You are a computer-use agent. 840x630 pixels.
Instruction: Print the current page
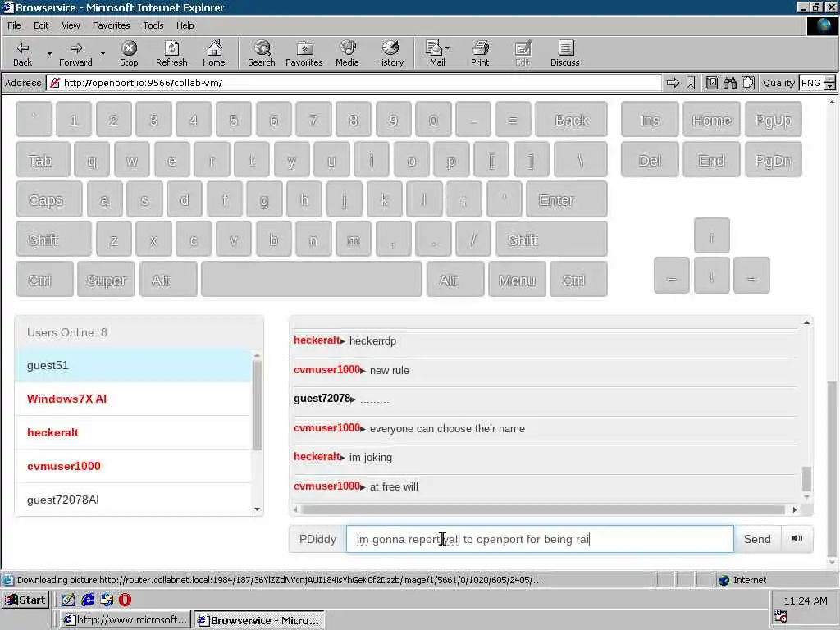[480, 53]
